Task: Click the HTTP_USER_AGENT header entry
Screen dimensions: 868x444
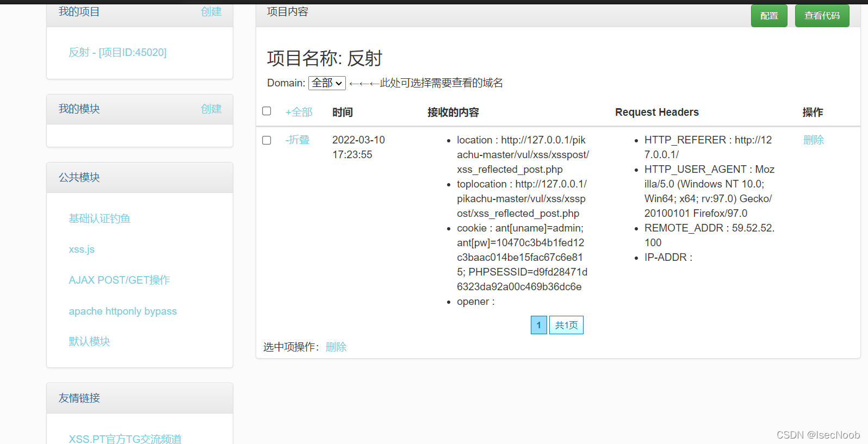Action: pyautogui.click(x=709, y=191)
